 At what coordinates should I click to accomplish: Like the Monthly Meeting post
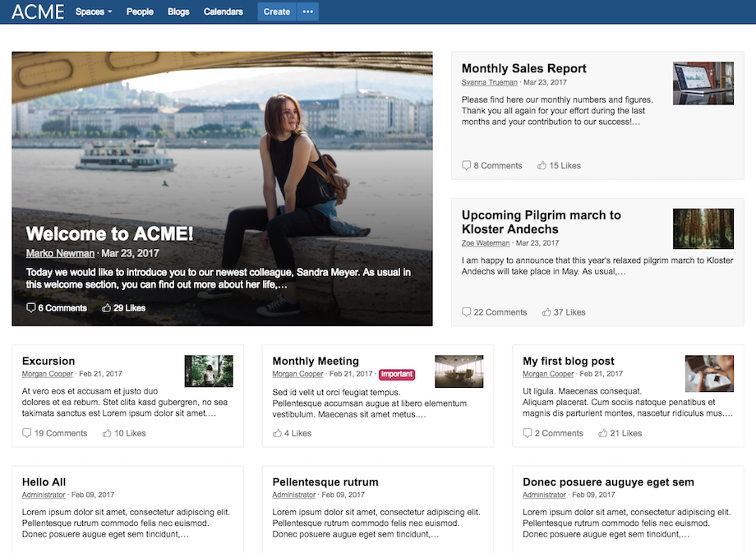(x=277, y=433)
